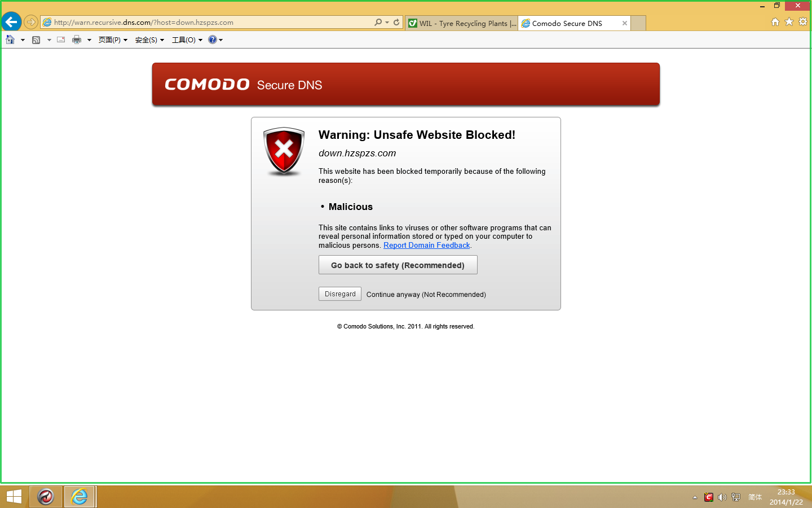Expand the Home page dropdown arrow
Screen dimensions: 812x508
coord(23,40)
